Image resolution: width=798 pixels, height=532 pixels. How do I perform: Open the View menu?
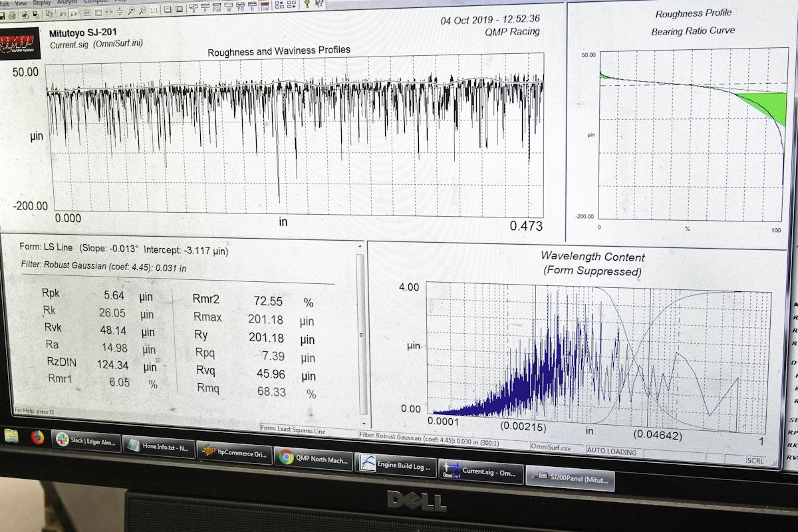[x=21, y=3]
